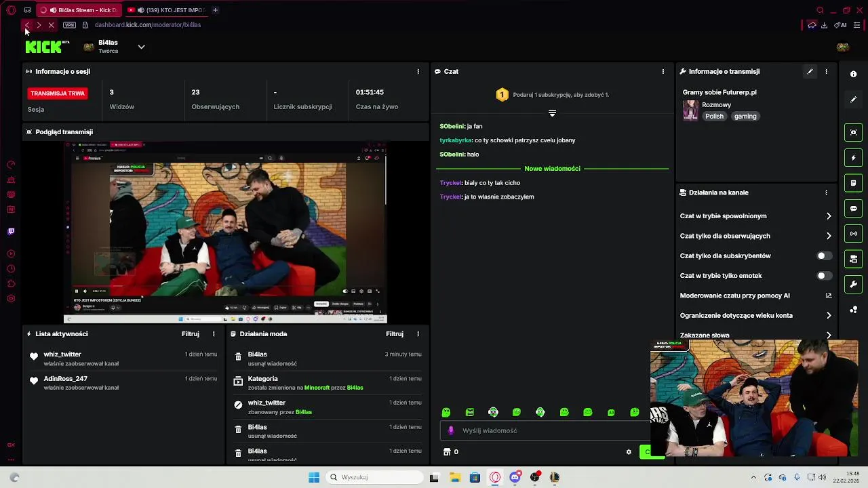Image resolution: width=868 pixels, height=488 pixels.
Task: Click username tyrkabyrka in chat
Action: tap(455, 140)
